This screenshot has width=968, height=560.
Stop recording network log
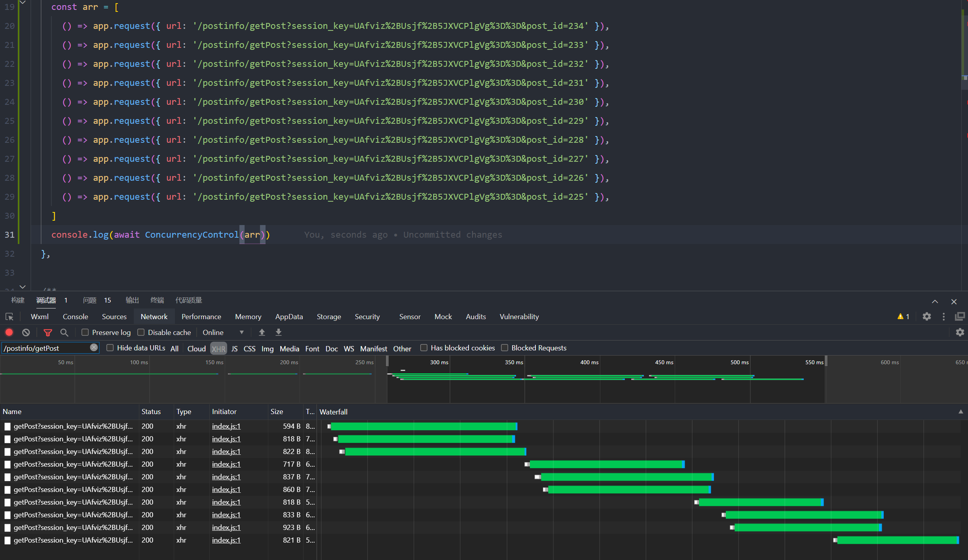(9, 333)
